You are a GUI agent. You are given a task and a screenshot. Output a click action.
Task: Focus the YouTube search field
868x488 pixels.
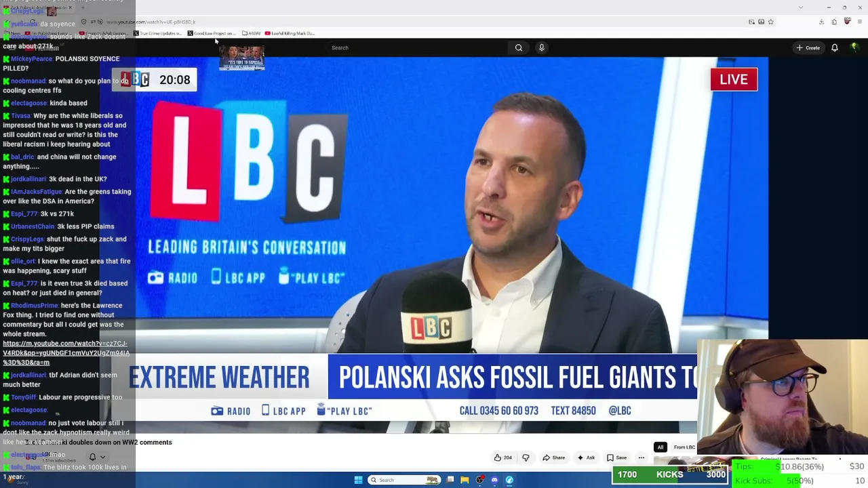(417, 47)
